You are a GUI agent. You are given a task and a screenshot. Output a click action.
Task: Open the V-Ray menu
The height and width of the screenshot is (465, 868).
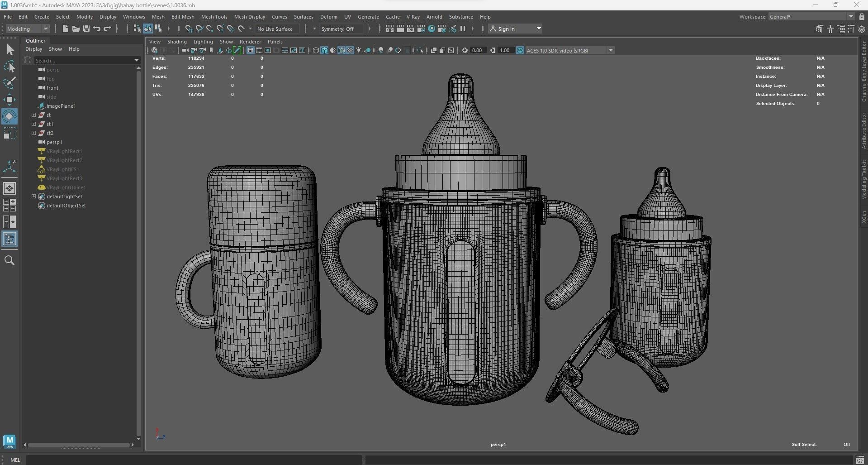(413, 17)
